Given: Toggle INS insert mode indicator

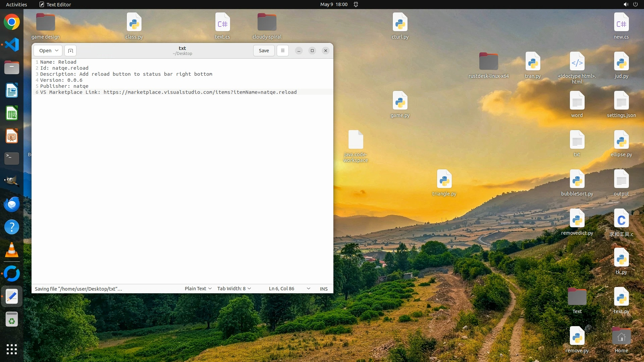Looking at the screenshot, I should [x=324, y=289].
